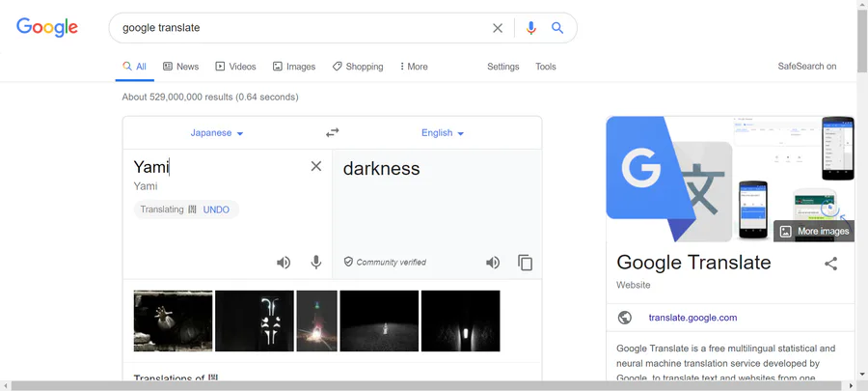Open search Settings
The height and width of the screenshot is (391, 868).
(503, 67)
